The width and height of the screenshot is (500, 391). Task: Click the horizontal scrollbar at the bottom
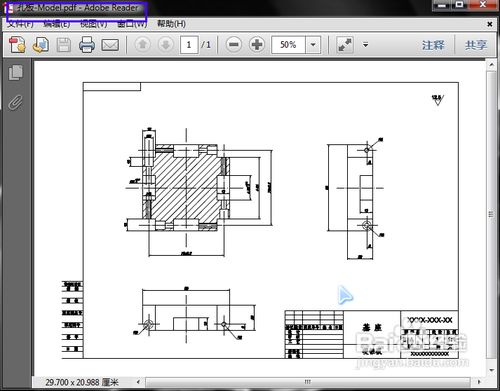[308, 382]
